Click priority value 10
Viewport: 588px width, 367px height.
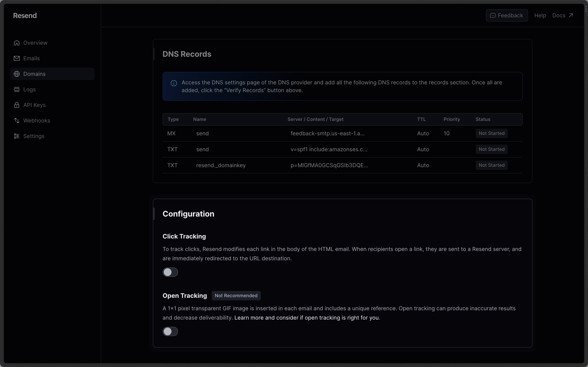click(446, 133)
